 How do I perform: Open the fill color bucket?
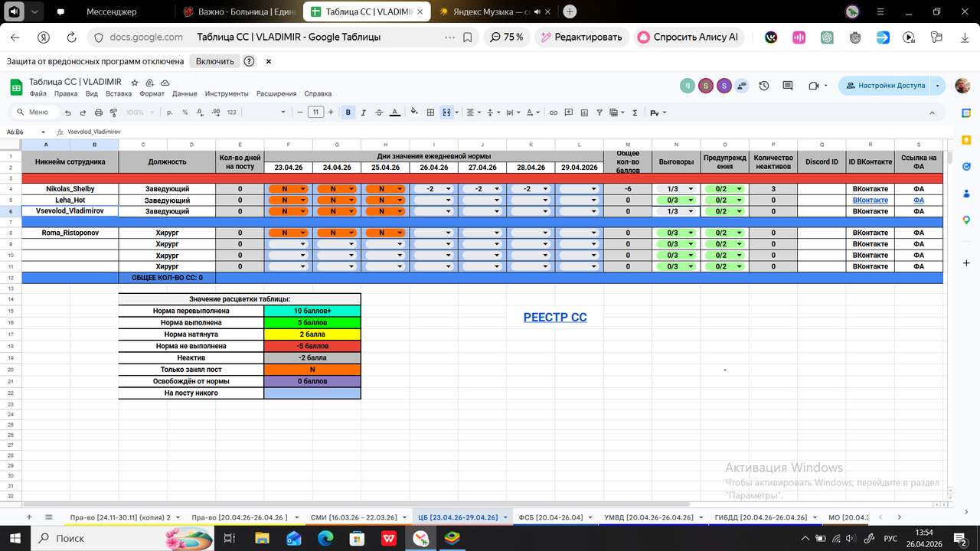[x=414, y=112]
